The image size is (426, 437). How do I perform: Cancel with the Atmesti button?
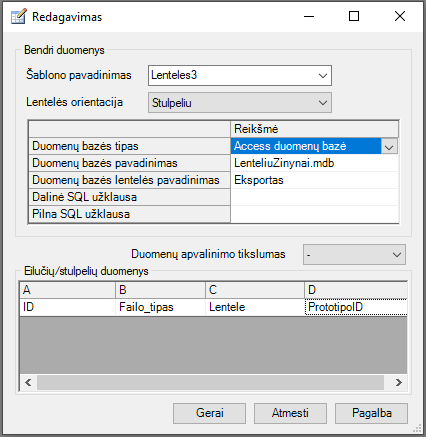pos(290,413)
